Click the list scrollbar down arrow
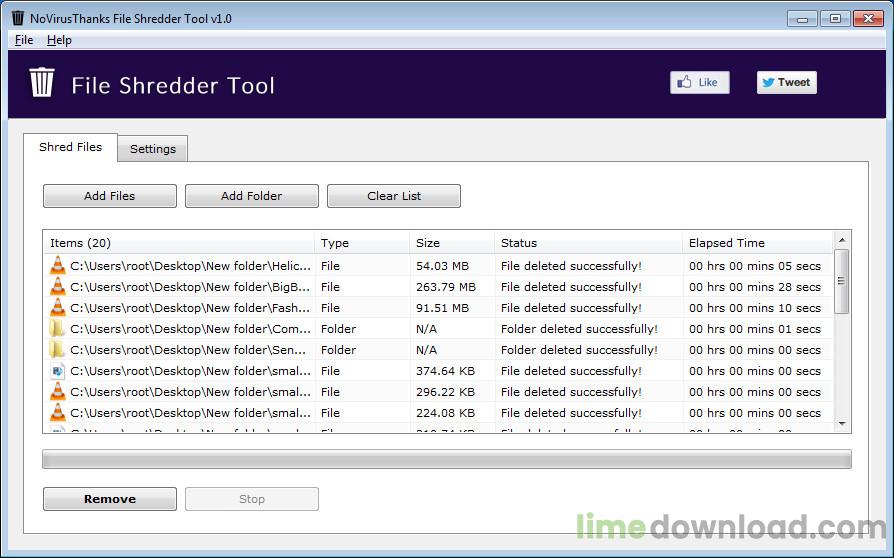The image size is (894, 558). click(x=842, y=424)
